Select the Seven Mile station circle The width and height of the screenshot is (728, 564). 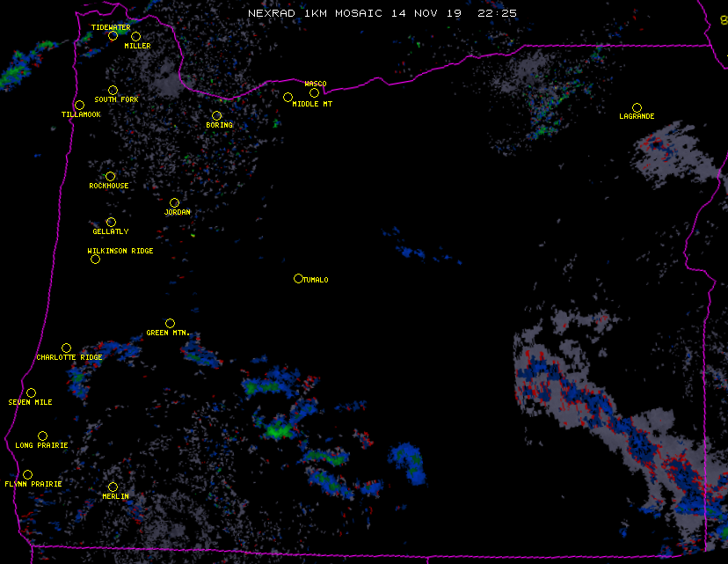pos(31,392)
